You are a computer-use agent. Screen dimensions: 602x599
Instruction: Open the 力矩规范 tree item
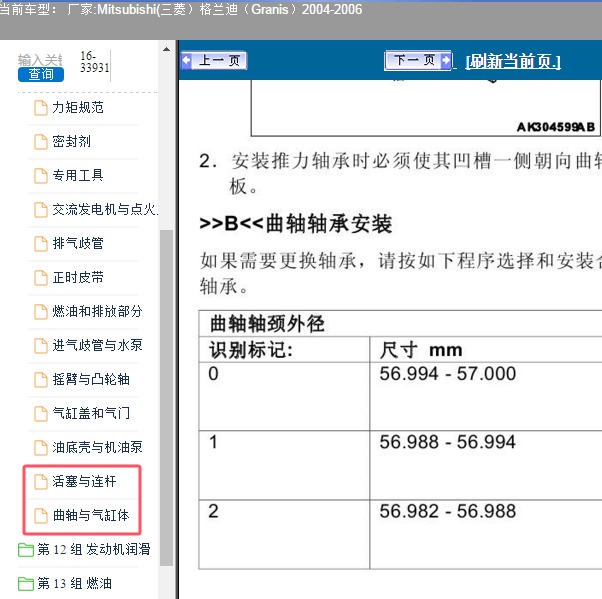[78, 108]
